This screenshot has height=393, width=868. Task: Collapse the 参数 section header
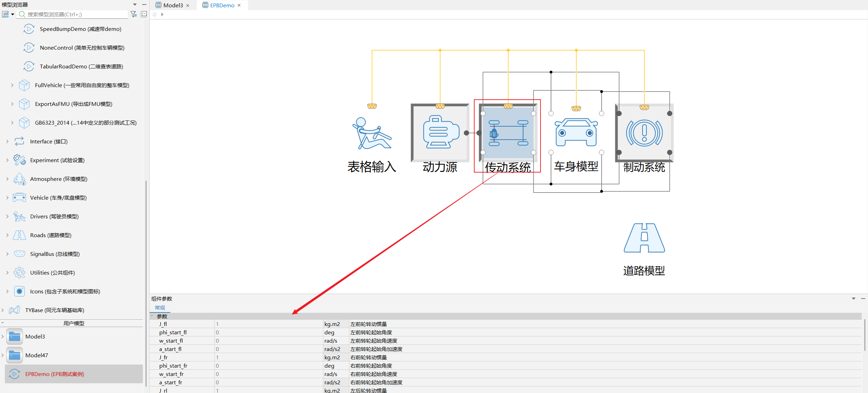click(x=152, y=316)
